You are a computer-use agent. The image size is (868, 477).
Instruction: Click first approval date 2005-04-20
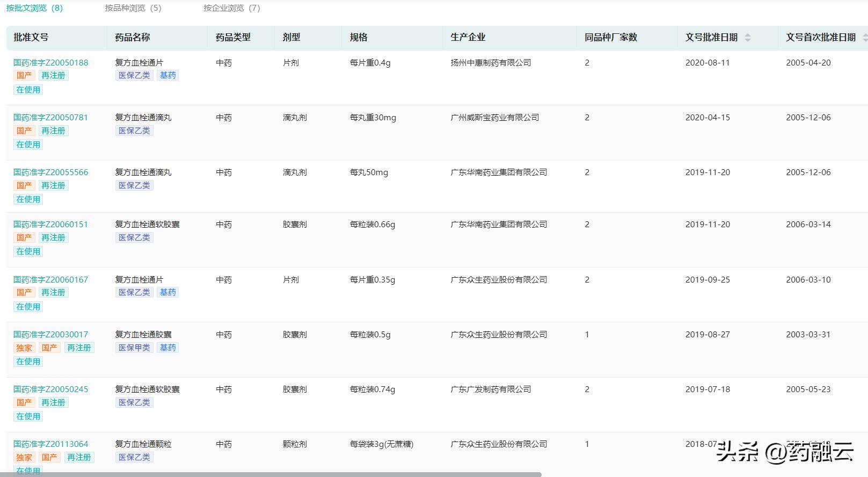(x=808, y=62)
